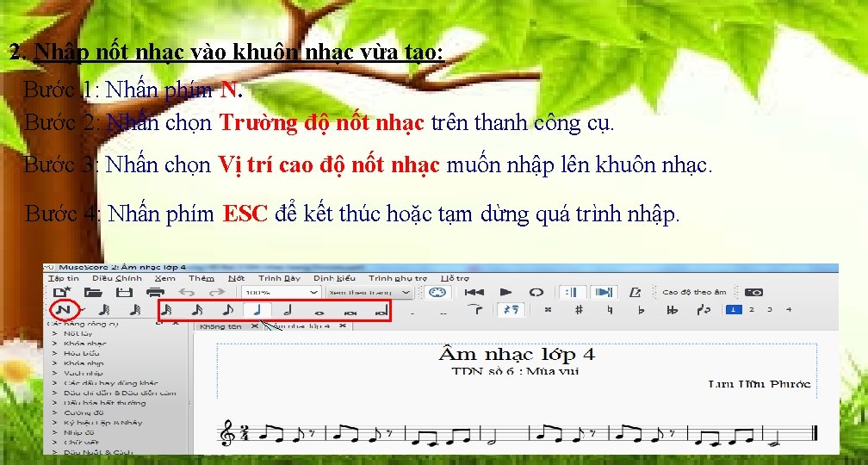Screen dimensions: 868x465
Task: Take a snapshot with the camera icon
Action: (x=754, y=292)
